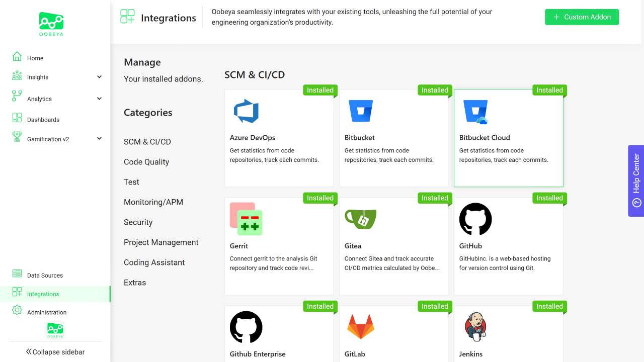Click the plus icon on Custom Addon

coord(556,17)
